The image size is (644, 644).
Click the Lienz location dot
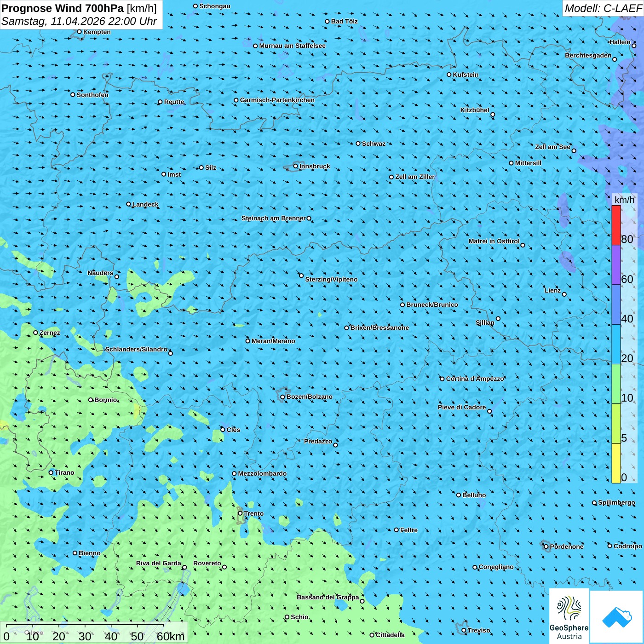click(564, 294)
